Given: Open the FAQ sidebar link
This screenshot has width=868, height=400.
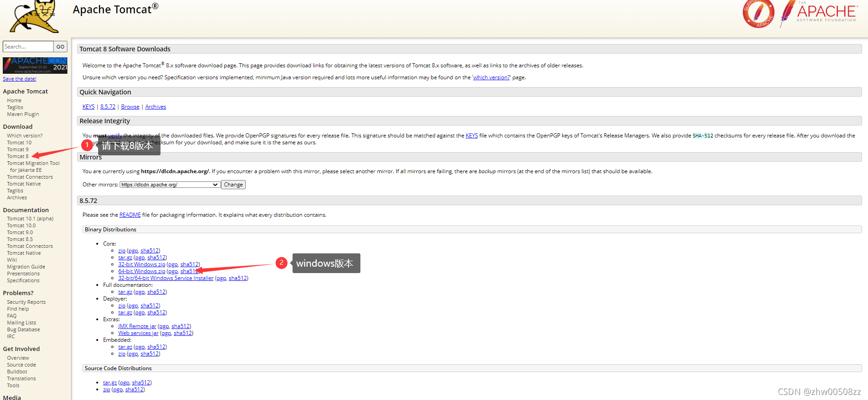Looking at the screenshot, I should click(11, 316).
